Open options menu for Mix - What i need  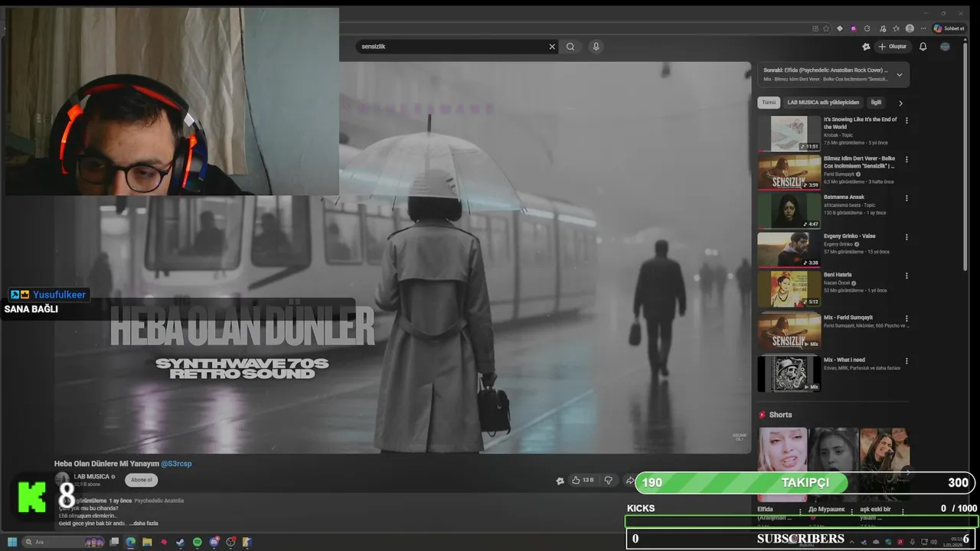(x=906, y=360)
